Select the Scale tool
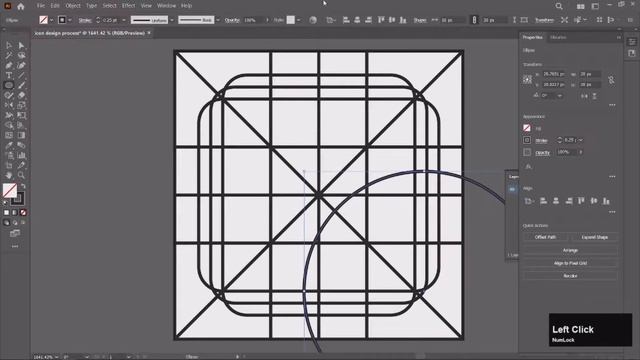640x360 pixels. (x=21, y=105)
